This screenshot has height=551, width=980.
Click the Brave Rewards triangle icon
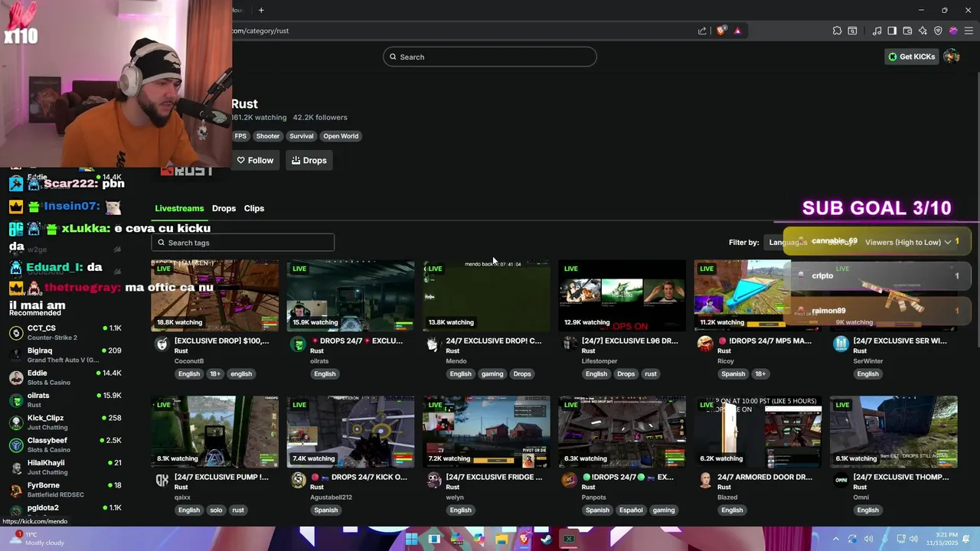tap(737, 31)
